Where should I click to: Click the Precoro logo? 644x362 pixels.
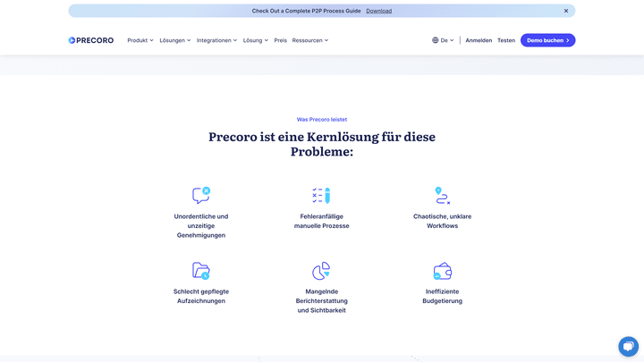90,40
